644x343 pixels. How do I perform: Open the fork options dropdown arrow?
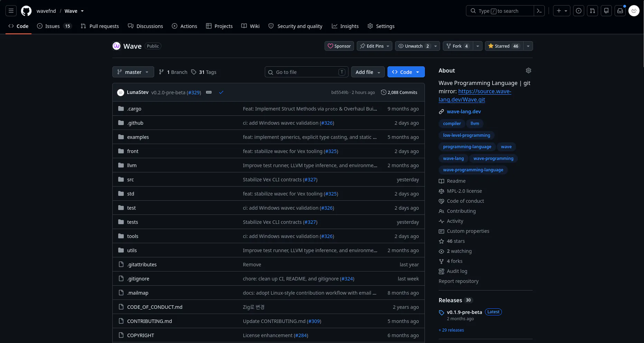tap(477, 46)
